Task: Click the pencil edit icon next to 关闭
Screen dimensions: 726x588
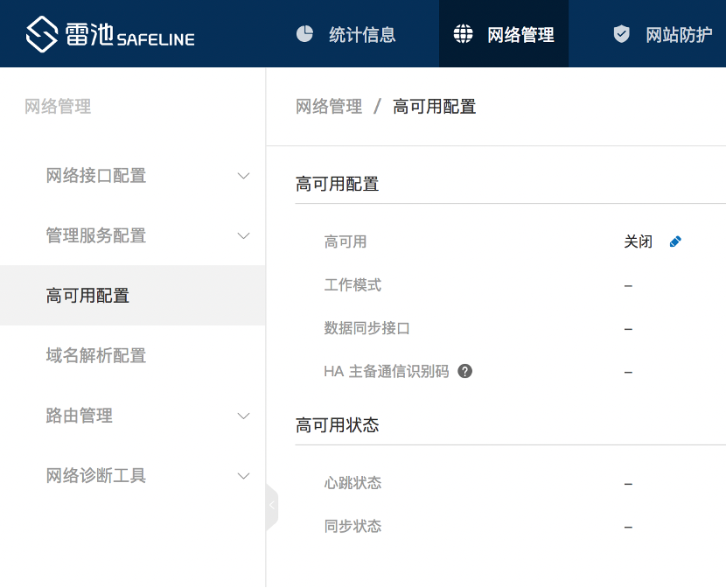Action: click(x=675, y=241)
